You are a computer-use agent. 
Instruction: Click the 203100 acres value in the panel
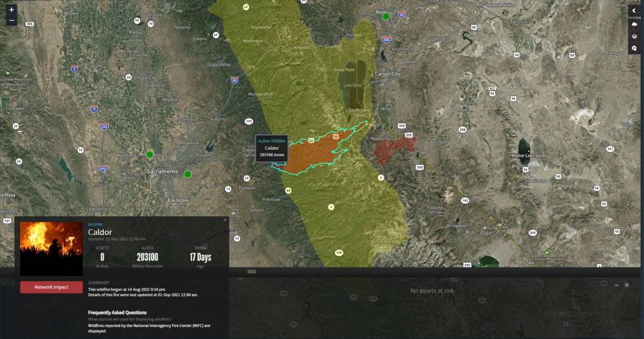click(x=148, y=257)
